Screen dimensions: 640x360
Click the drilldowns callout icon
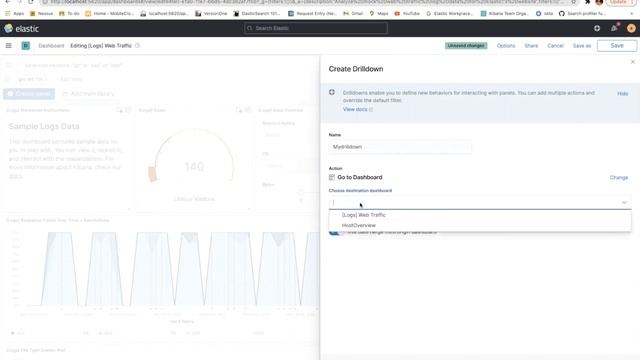(x=332, y=93)
